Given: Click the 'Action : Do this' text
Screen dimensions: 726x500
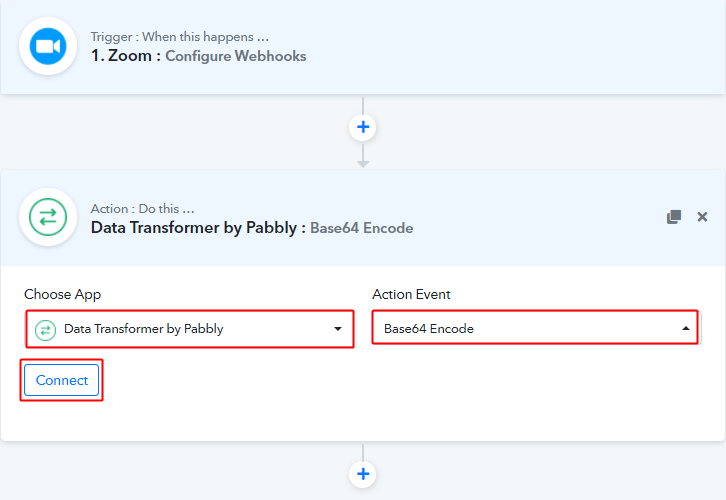Looking at the screenshot, I should (142, 208).
